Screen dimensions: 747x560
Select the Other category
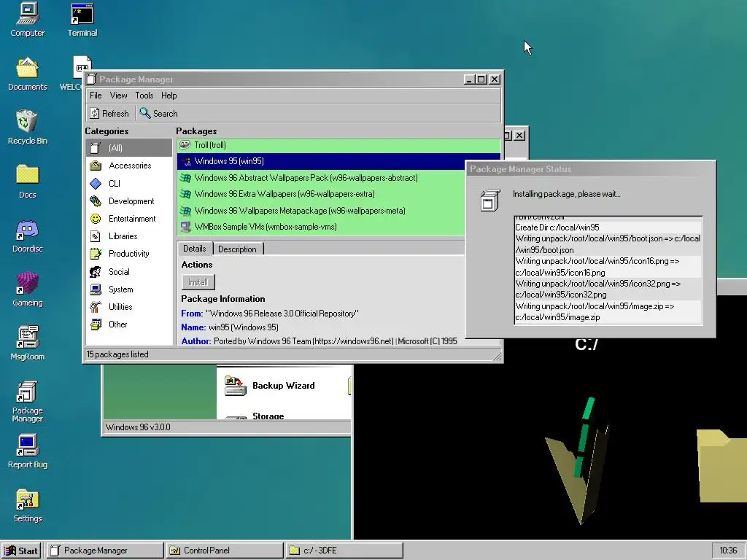[128, 324]
